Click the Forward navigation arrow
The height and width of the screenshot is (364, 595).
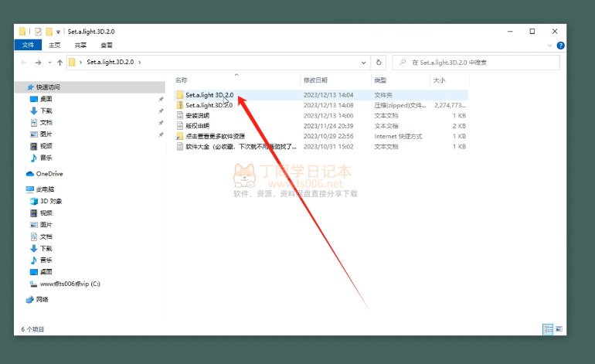tap(38, 63)
